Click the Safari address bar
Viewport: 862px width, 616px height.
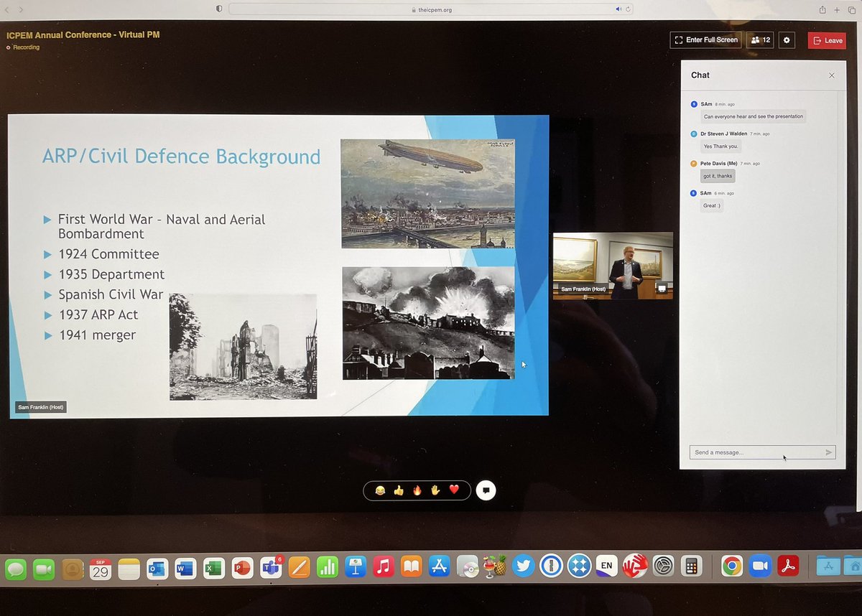(431, 9)
